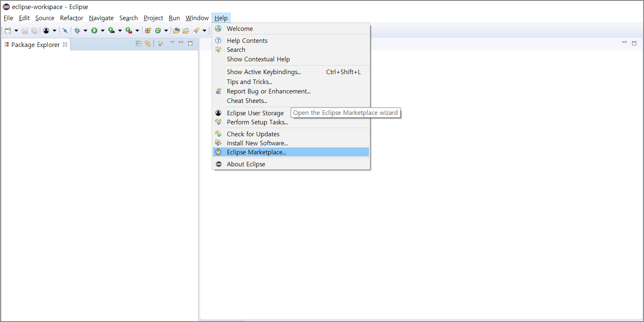Choose Show Contextual Help
Image resolution: width=644 pixels, height=322 pixels.
coord(291,59)
